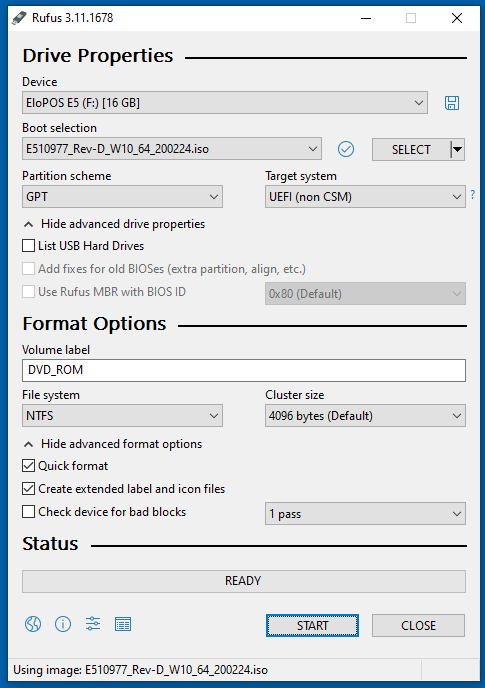Enable List USB Hard Drives checkbox
485x688 pixels.
(x=29, y=246)
